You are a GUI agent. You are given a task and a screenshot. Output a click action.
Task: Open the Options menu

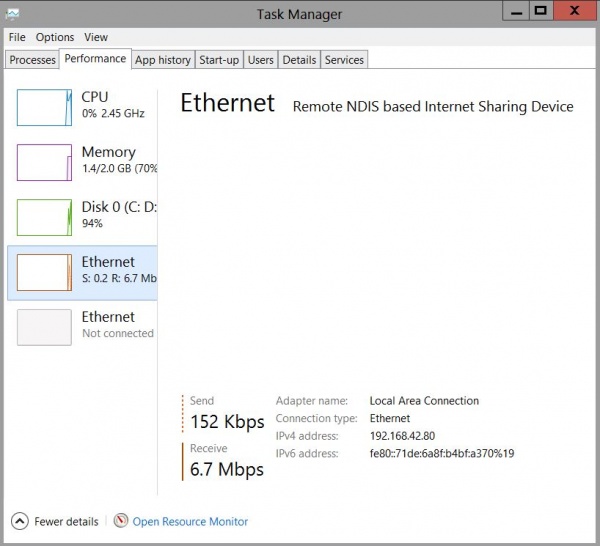[55, 37]
